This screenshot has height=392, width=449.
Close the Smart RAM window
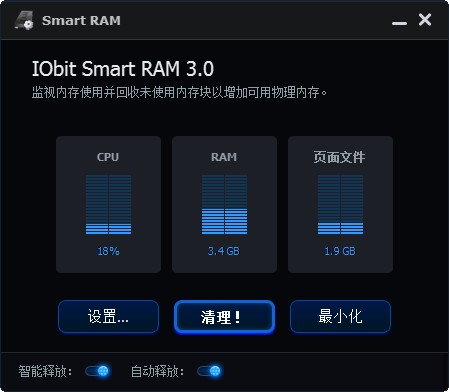pos(425,20)
